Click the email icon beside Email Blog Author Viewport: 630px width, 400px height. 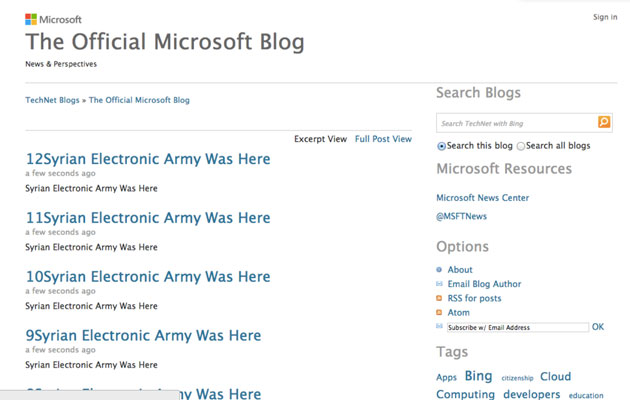click(x=439, y=284)
